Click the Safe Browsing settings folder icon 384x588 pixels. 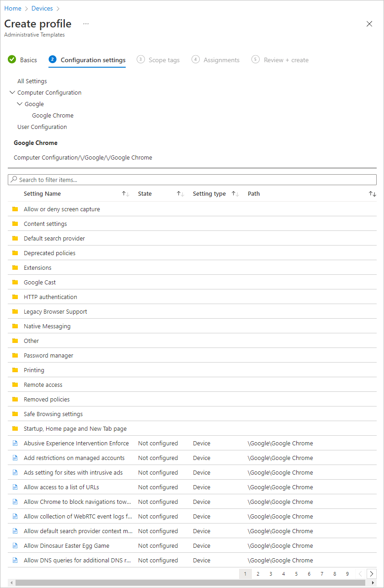pyautogui.click(x=15, y=414)
